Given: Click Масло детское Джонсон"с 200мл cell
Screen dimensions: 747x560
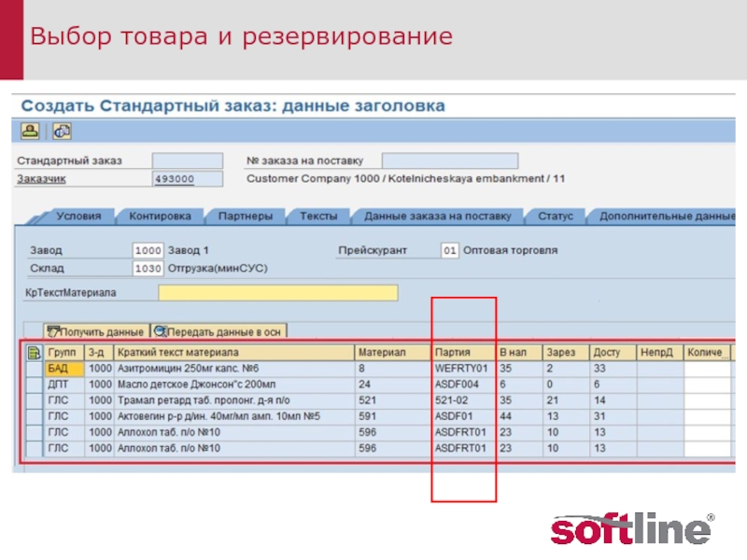Looking at the screenshot, I should pos(234,385).
